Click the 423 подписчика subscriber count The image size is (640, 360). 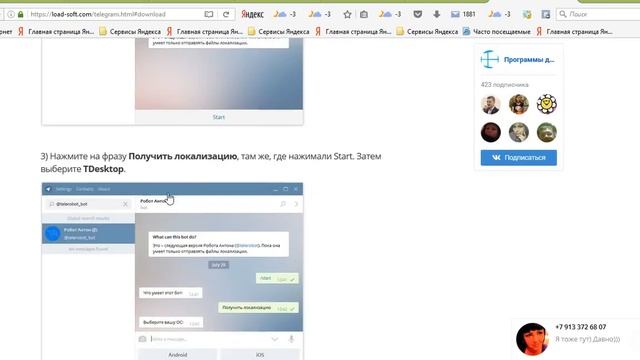(504, 85)
